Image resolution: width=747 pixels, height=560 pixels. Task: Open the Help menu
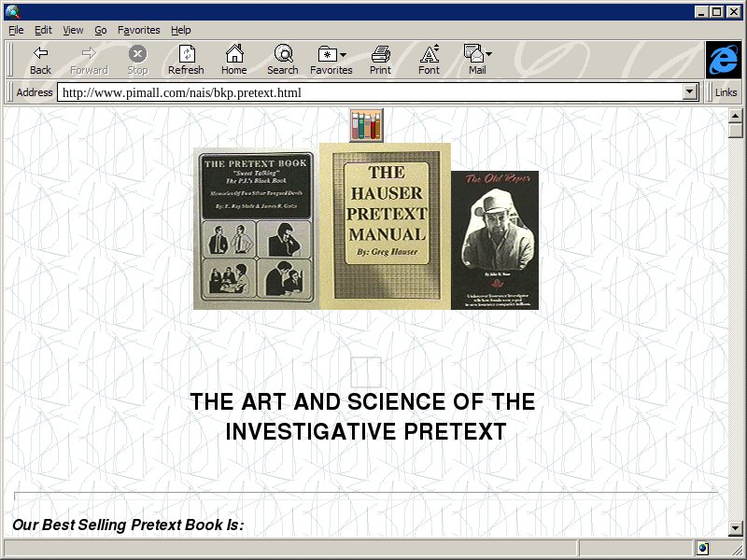point(180,30)
